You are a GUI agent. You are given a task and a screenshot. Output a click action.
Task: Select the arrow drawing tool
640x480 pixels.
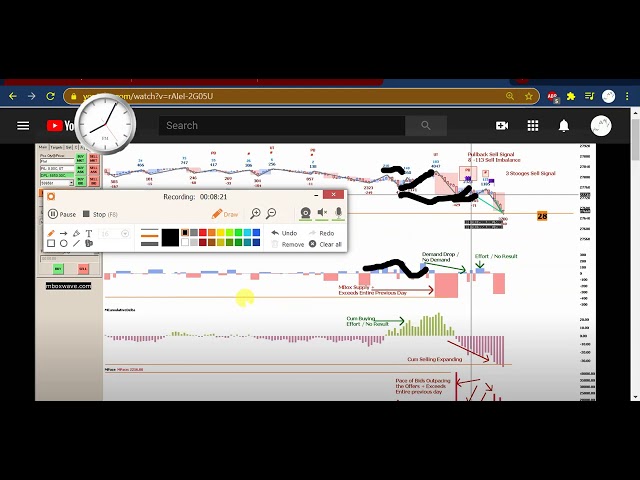pos(64,233)
